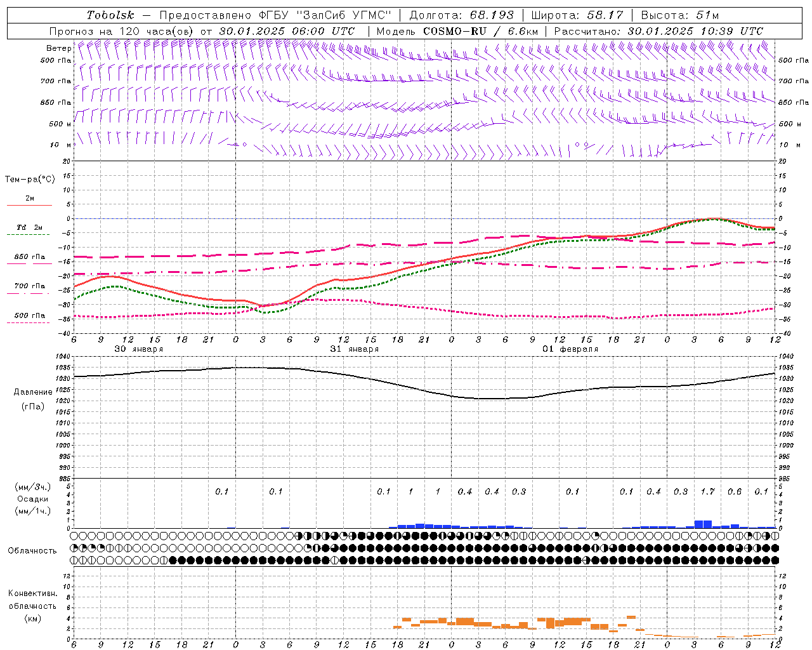Click the 850 гПа temperature legend entry
812x650 pixels.
pos(30,257)
